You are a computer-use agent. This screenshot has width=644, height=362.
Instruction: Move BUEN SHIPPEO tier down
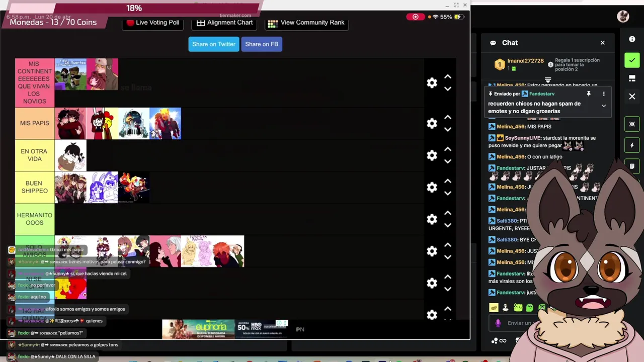click(448, 193)
